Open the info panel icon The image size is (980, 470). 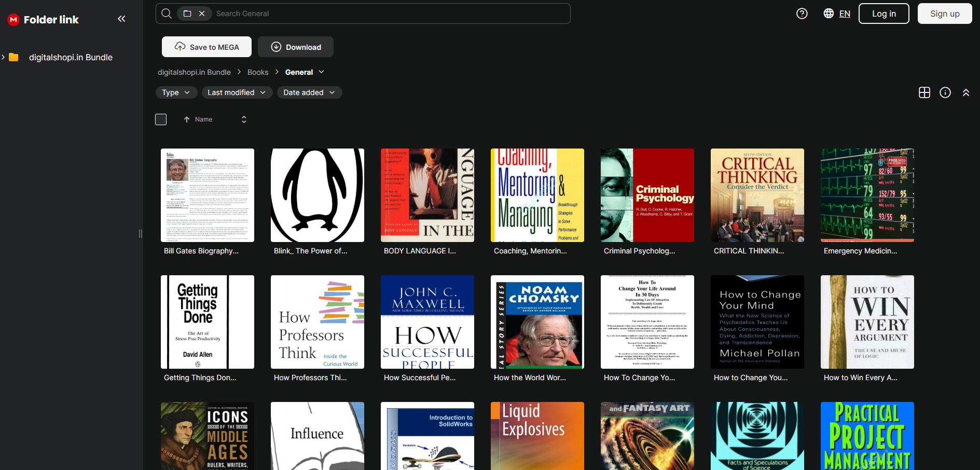[x=945, y=92]
